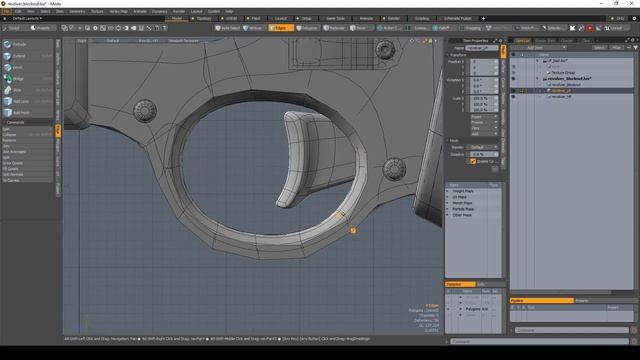Click Item Properties panel gear icon
Screen dimensions: 640x360
pyautogui.click(x=501, y=40)
